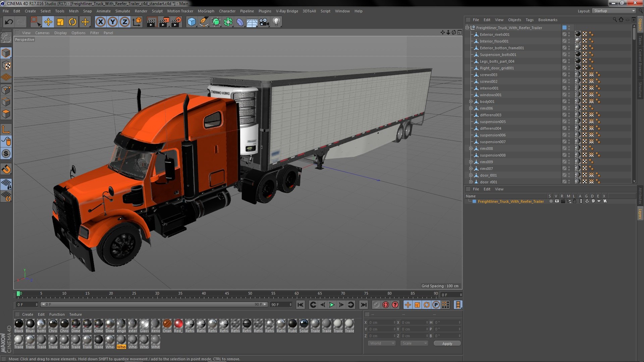This screenshot has height=362, width=644.
Task: Expand the rims008 object
Action: tap(471, 148)
